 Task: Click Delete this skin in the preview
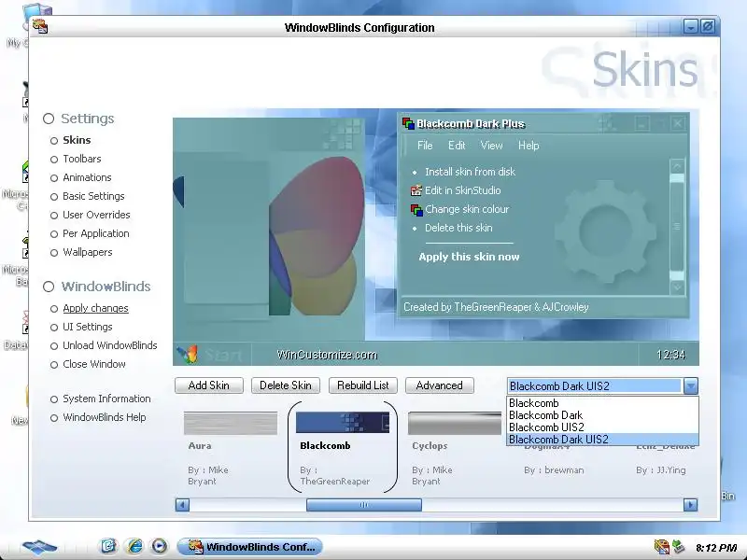click(458, 228)
